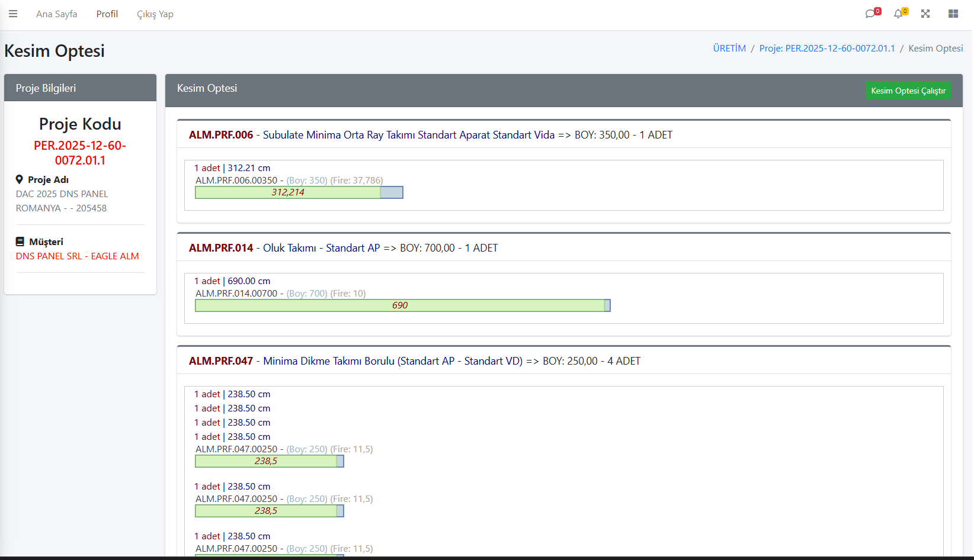The height and width of the screenshot is (560, 974).
Task: Open ÜRETİM breadcrumb link
Action: pyautogui.click(x=729, y=49)
